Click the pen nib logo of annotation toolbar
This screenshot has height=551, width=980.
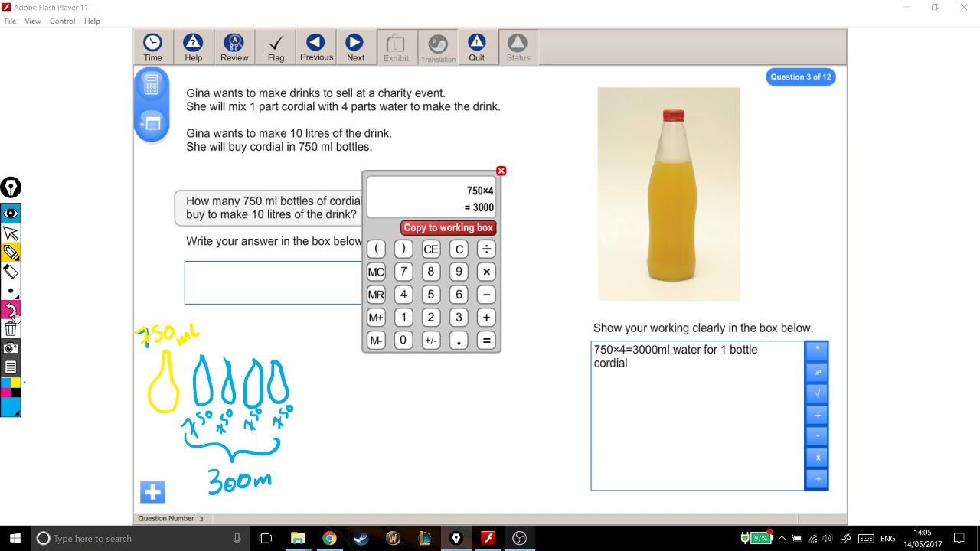click(x=11, y=187)
